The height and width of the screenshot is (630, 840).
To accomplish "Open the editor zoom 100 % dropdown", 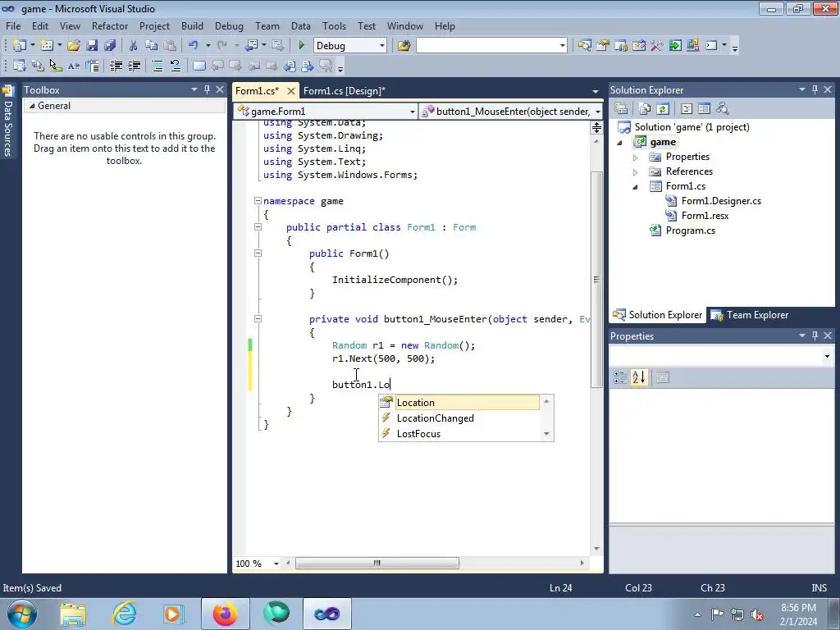I will coord(276,563).
